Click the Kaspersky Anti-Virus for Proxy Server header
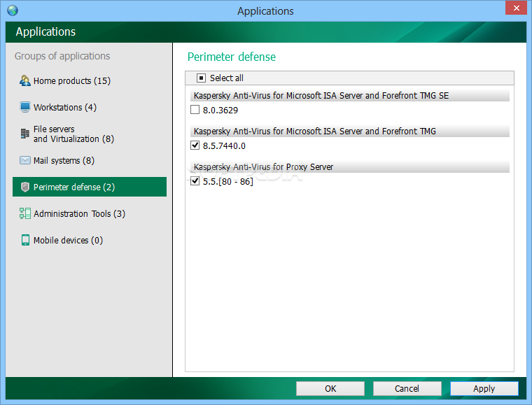 [350, 166]
